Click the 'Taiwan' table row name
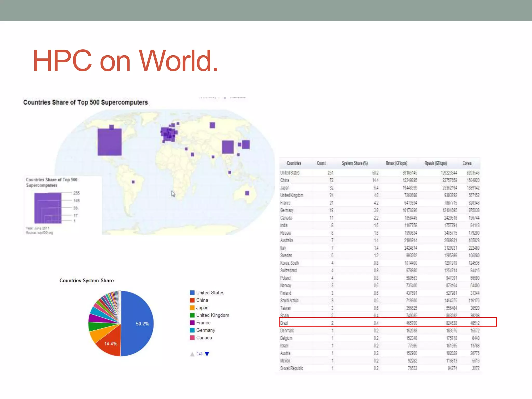The width and height of the screenshot is (532, 399). (285, 308)
